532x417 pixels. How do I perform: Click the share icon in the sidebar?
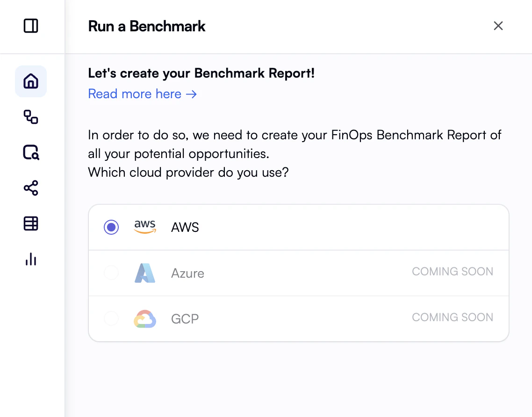[x=30, y=188]
